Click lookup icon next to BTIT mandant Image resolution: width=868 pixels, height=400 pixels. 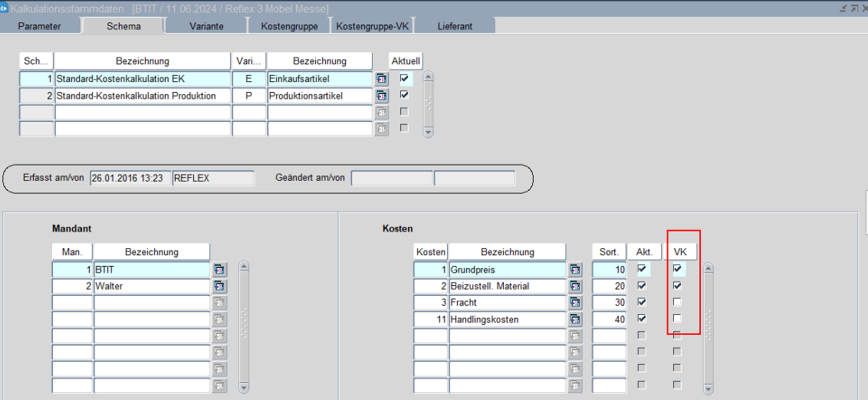pyautogui.click(x=219, y=270)
